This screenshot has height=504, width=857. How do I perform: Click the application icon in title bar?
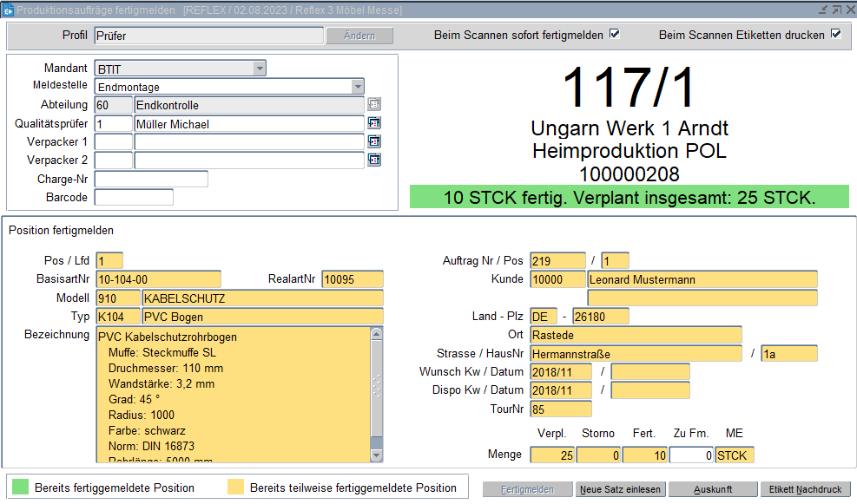tap(8, 10)
